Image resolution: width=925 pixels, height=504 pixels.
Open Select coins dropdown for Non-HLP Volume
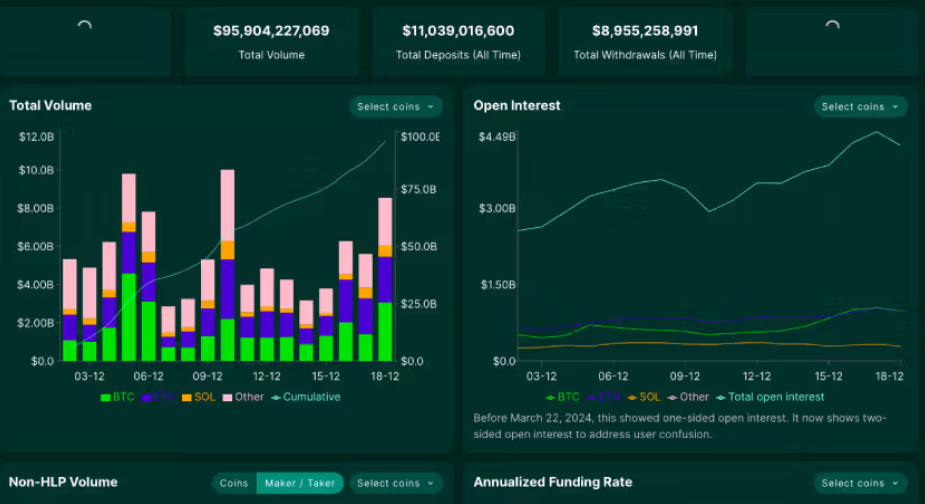point(396,483)
